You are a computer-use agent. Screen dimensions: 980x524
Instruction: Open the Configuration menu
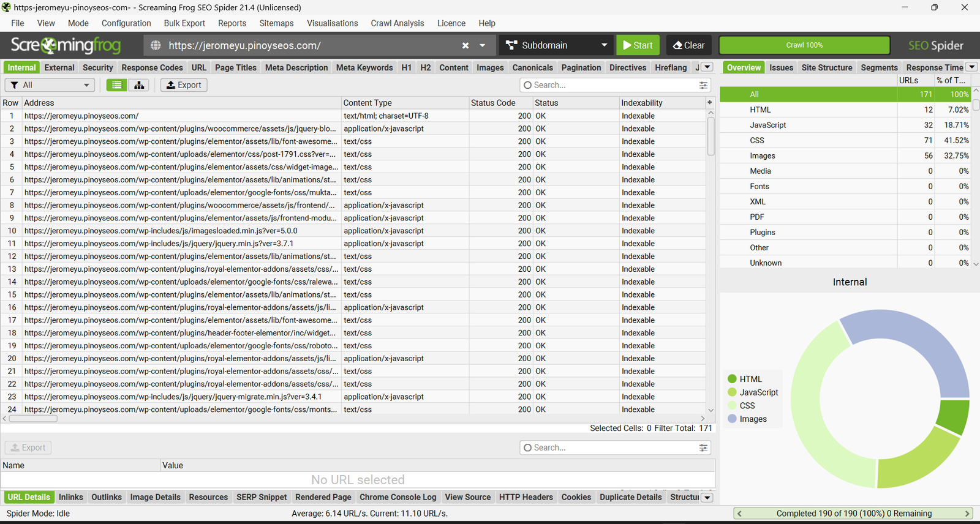pos(126,23)
